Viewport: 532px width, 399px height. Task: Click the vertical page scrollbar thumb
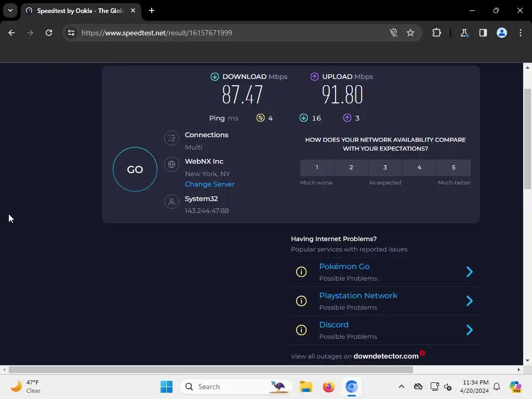click(x=527, y=139)
